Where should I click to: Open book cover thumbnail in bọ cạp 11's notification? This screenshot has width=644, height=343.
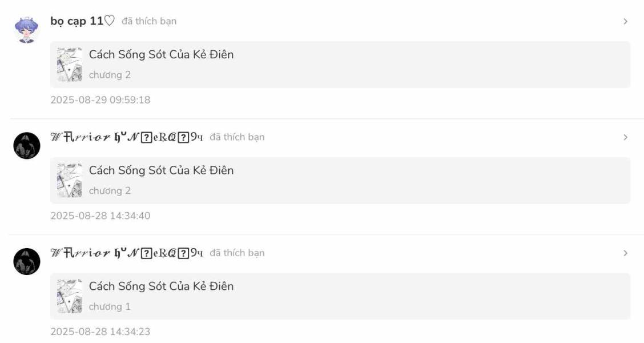tap(70, 65)
